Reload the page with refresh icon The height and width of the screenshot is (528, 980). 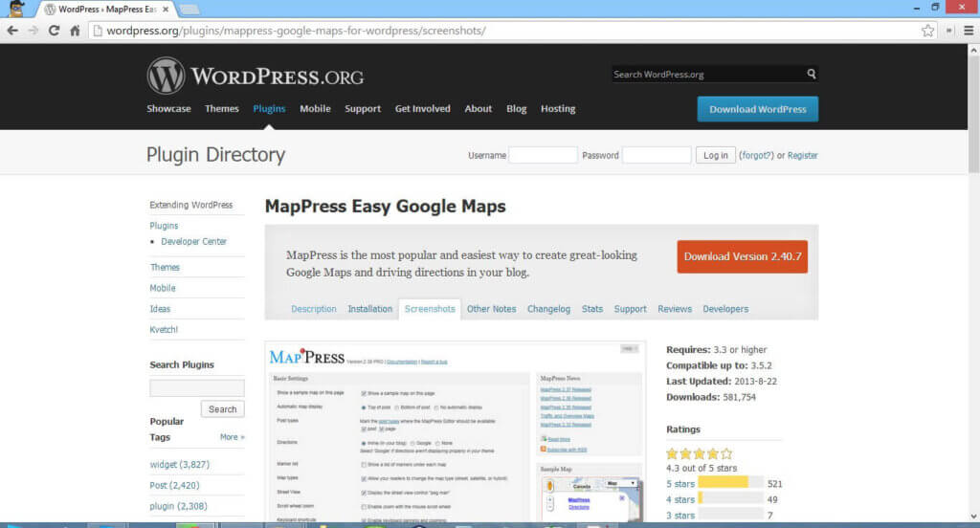(54, 31)
